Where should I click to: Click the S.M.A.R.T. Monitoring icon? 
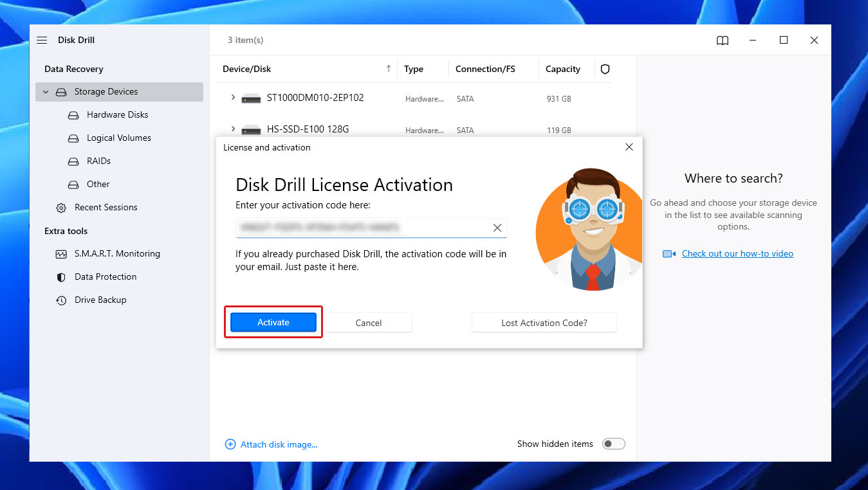click(x=61, y=254)
